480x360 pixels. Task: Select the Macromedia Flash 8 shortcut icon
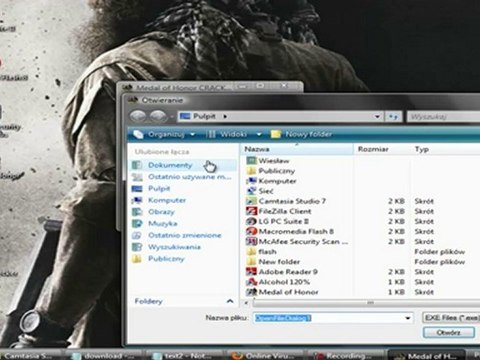click(x=251, y=231)
